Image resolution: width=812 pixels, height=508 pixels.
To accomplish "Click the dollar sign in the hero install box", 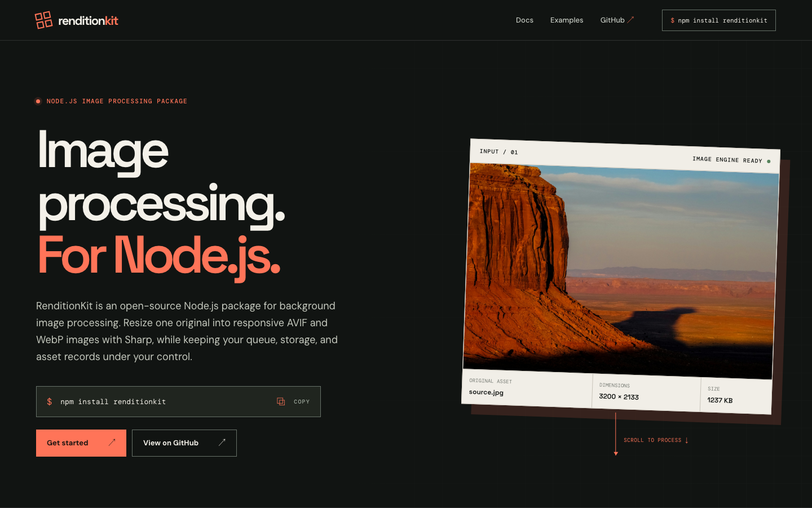I will [x=50, y=401].
